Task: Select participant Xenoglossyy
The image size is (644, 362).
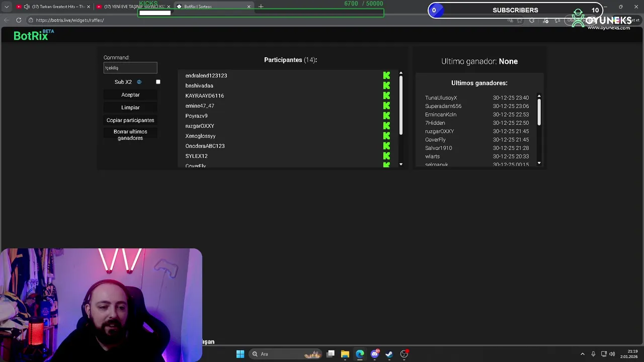Action: [200, 136]
